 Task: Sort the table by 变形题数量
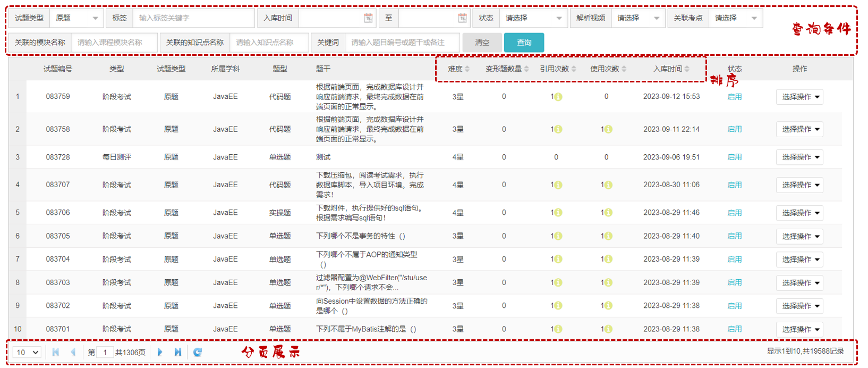tap(507, 69)
